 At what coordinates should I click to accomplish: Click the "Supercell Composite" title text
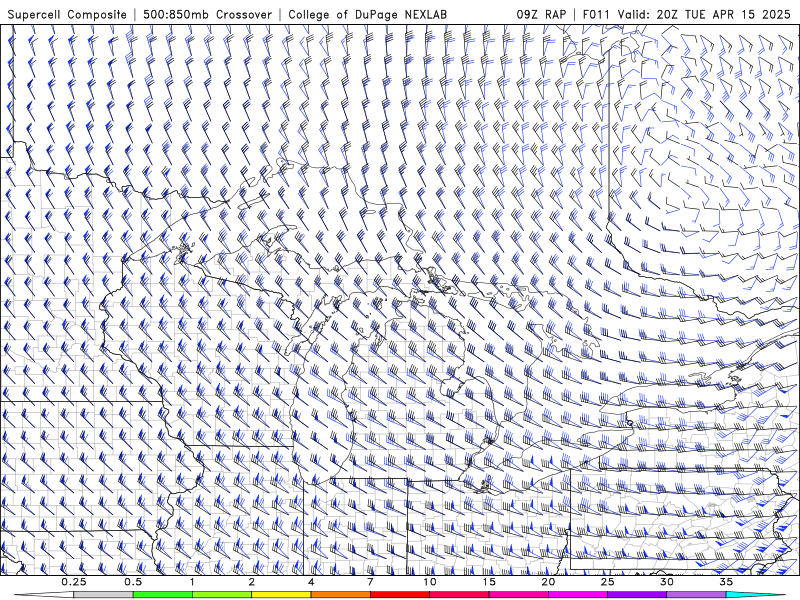tap(67, 14)
